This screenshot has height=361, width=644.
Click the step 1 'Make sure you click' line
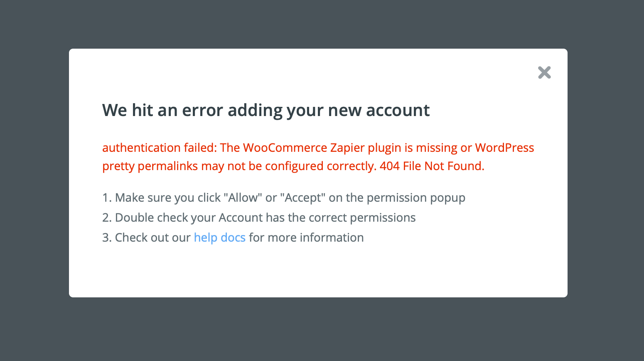click(x=284, y=198)
